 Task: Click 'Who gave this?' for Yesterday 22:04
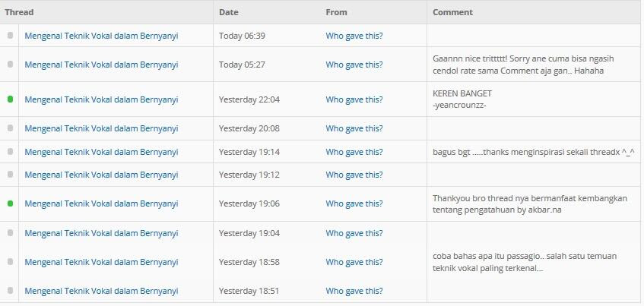[354, 99]
